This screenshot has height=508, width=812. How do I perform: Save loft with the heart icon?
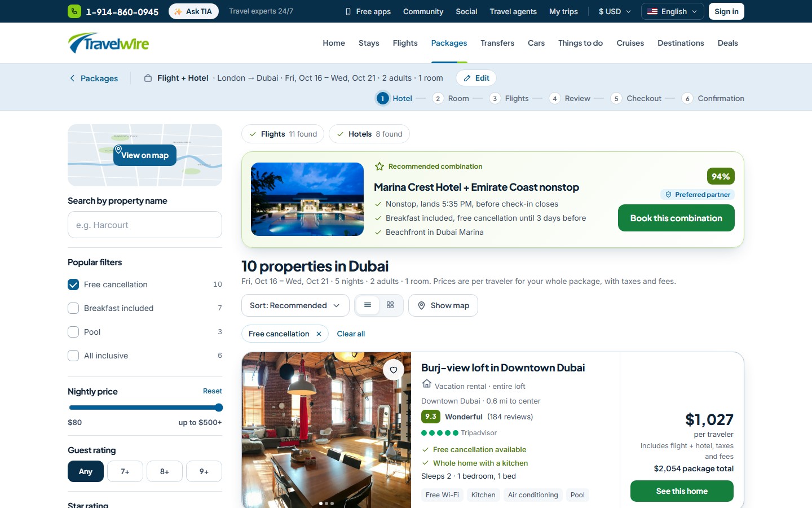click(394, 370)
